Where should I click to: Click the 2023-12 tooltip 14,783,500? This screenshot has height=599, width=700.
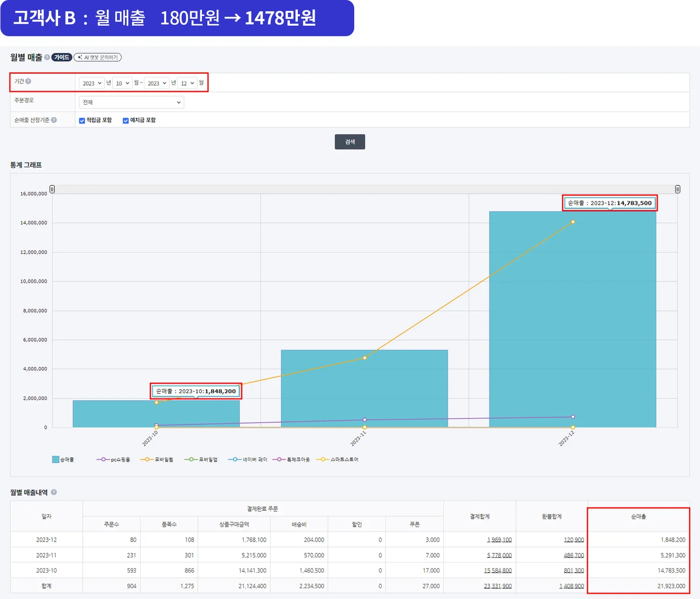[610, 203]
